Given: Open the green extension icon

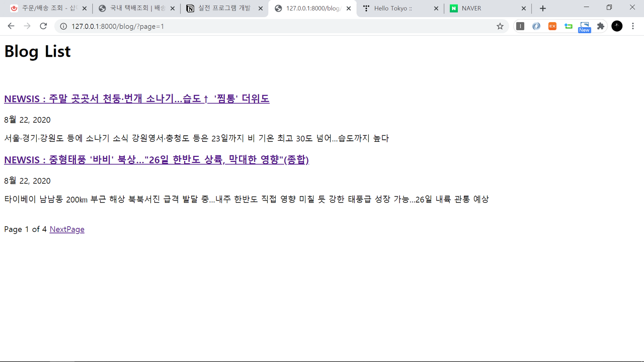Looking at the screenshot, I should click(x=569, y=26).
